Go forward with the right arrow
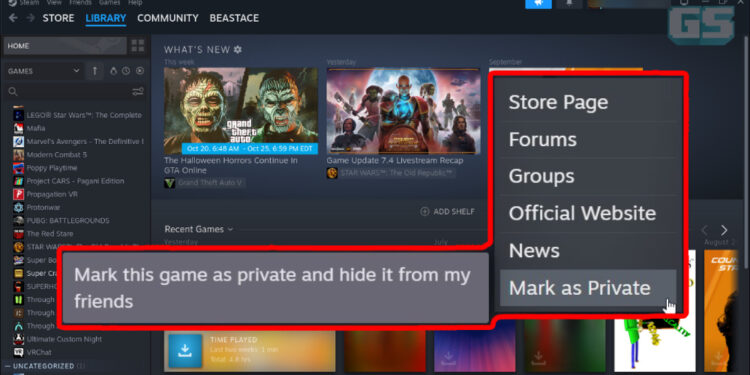Viewport: 750px width, 375px height. click(x=30, y=18)
